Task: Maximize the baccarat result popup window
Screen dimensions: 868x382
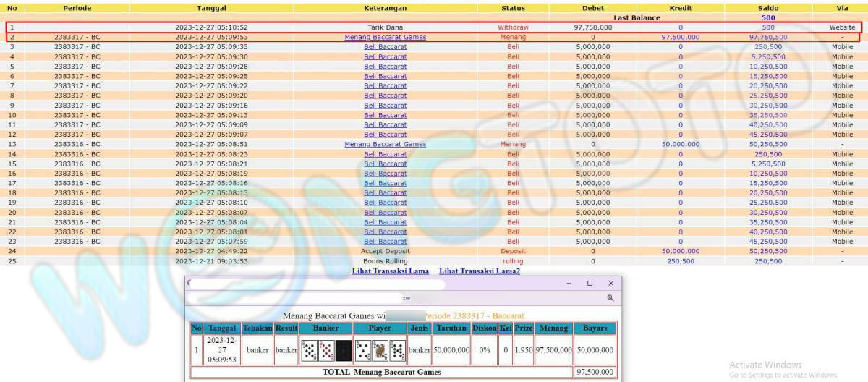Action: (x=590, y=284)
